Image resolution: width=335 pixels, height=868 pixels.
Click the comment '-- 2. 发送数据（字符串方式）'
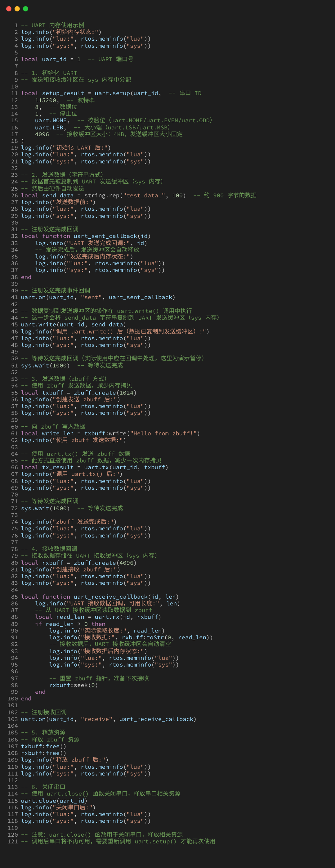[x=62, y=174]
